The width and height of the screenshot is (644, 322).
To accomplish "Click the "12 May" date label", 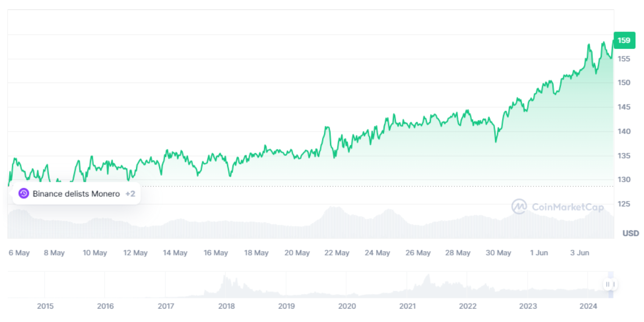I will 136,253.
